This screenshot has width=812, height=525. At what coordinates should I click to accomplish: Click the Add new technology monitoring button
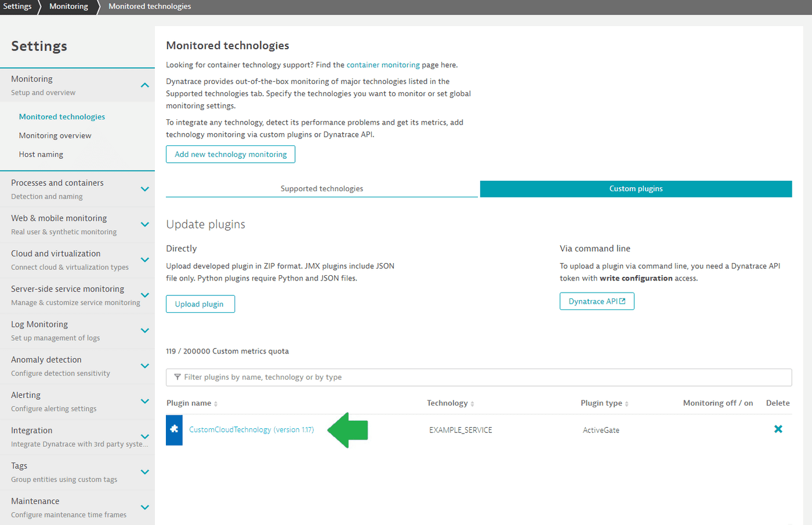click(230, 154)
